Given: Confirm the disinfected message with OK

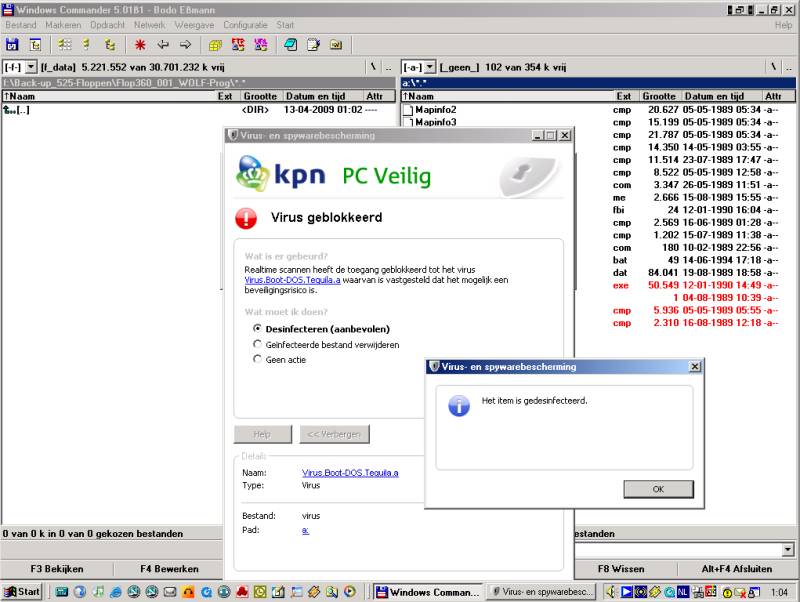Looking at the screenshot, I should pos(658,489).
